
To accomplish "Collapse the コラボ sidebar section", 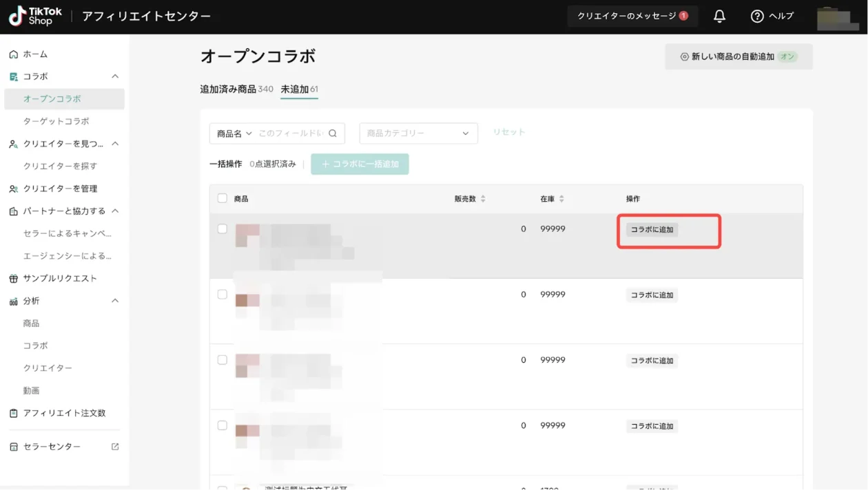I will point(115,76).
